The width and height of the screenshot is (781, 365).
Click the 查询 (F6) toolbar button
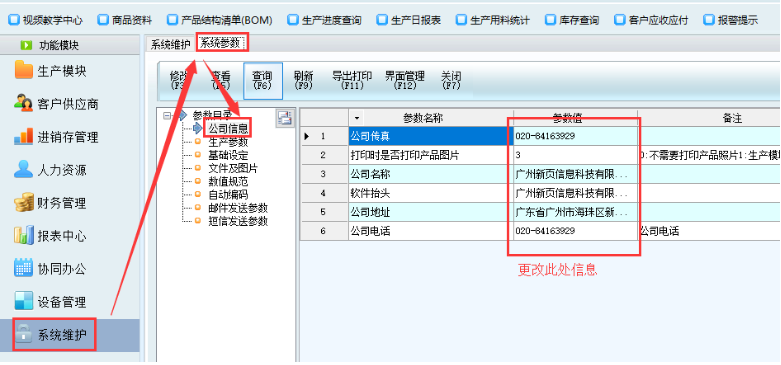pyautogui.click(x=262, y=81)
